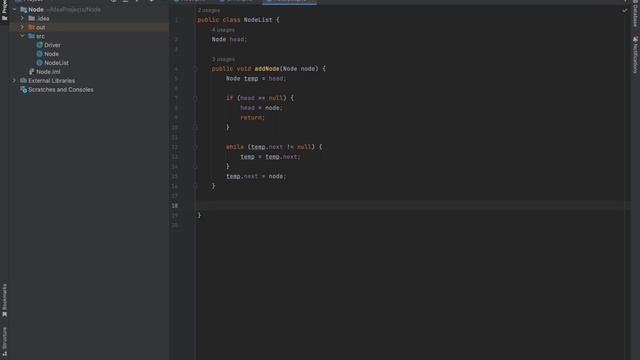Open the Structure tool window
Screen dimensions: 640x360
click(4, 341)
